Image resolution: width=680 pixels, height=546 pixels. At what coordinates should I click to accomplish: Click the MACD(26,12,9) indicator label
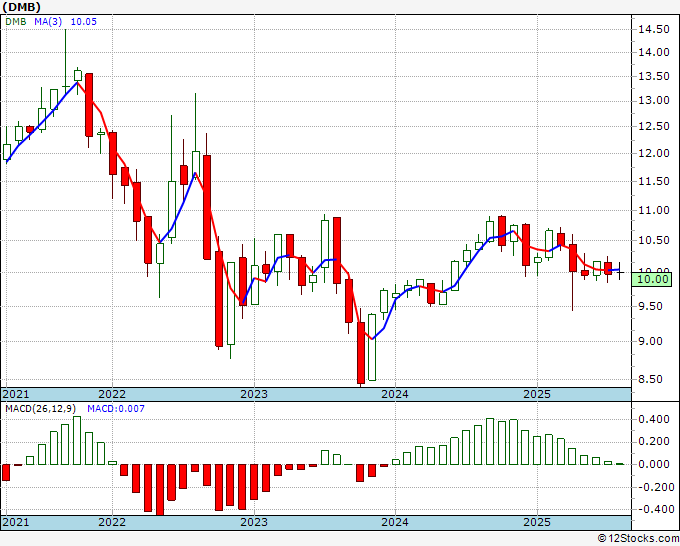pos(40,408)
